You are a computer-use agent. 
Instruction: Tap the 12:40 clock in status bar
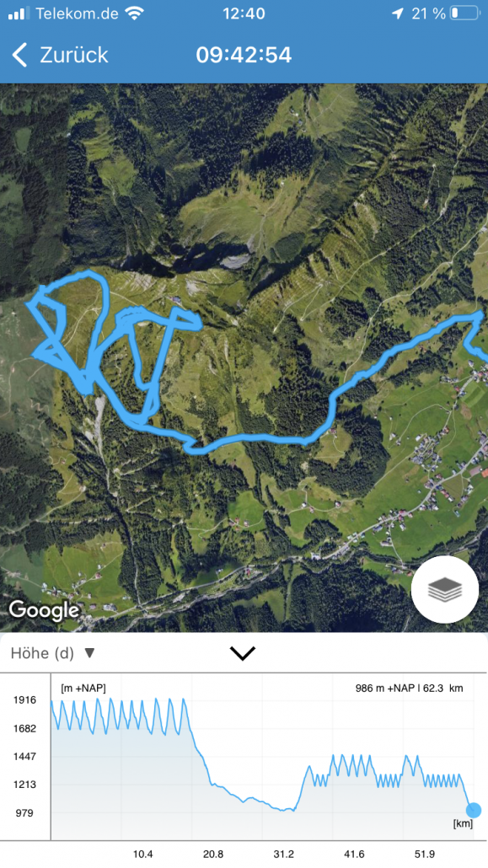tap(244, 13)
